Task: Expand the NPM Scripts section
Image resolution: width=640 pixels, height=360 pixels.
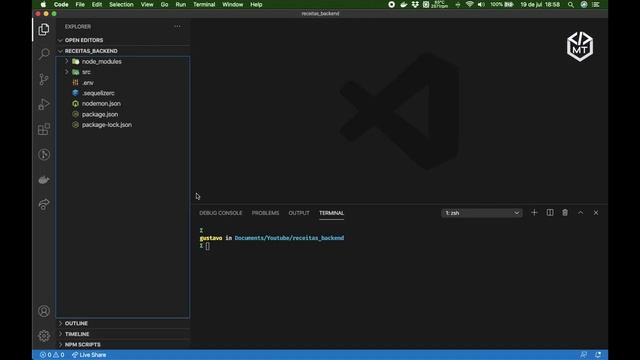Action: (x=82, y=344)
